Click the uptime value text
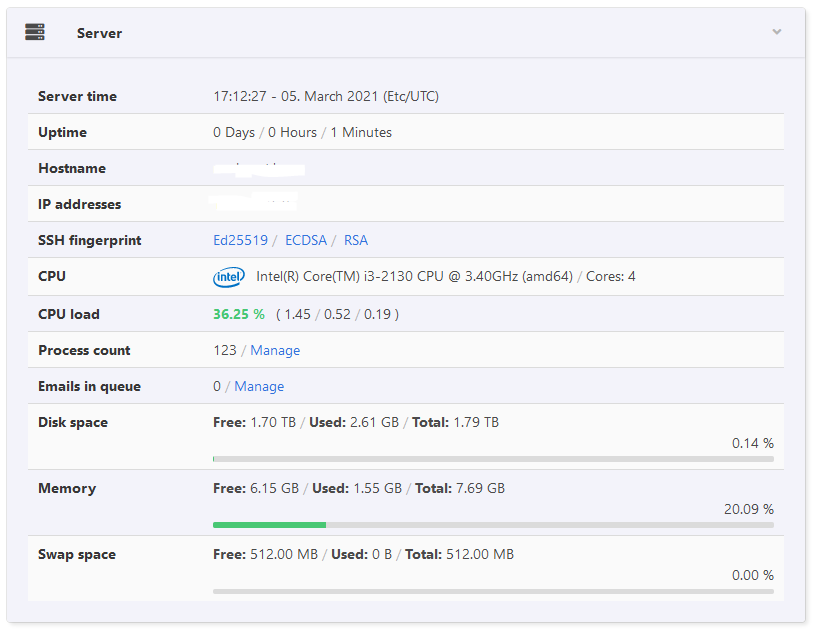The width and height of the screenshot is (814, 632). tap(302, 132)
